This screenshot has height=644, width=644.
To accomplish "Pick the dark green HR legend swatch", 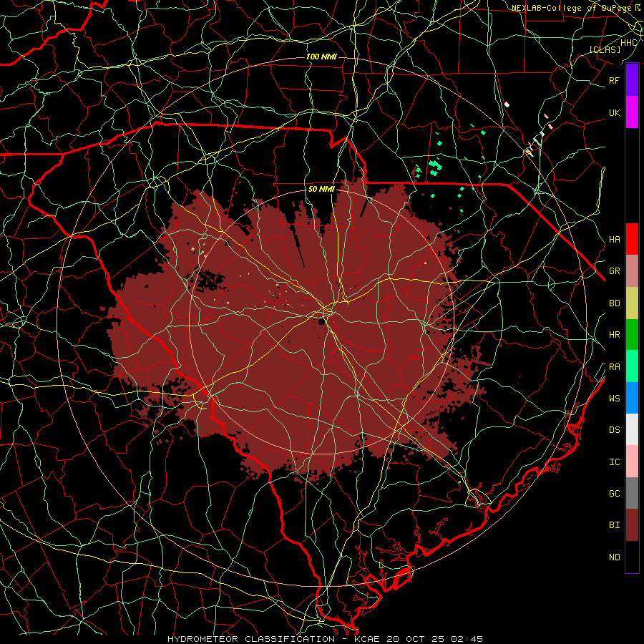I will pyautogui.click(x=632, y=334).
